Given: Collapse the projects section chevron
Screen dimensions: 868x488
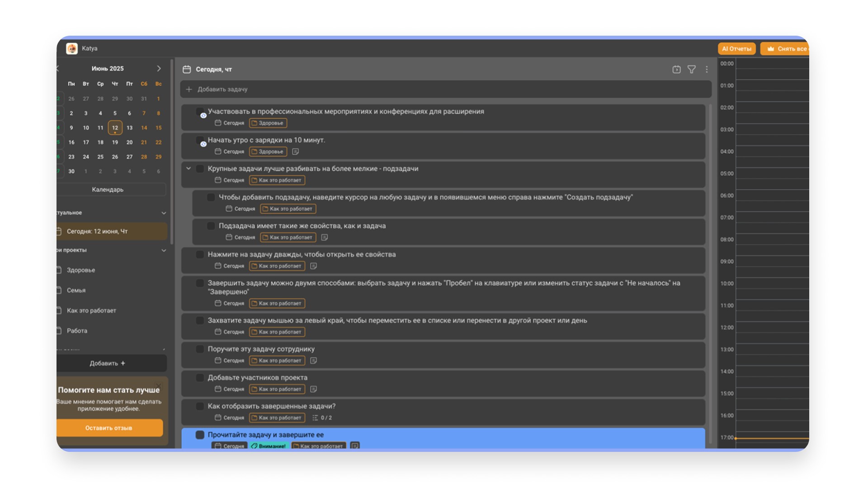Looking at the screenshot, I should click(164, 250).
